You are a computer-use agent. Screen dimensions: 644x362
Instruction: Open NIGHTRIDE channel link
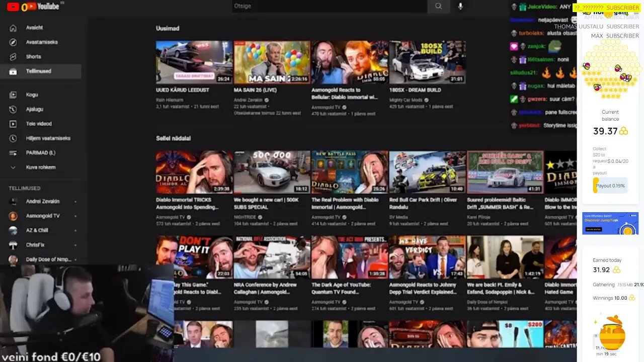click(x=246, y=217)
